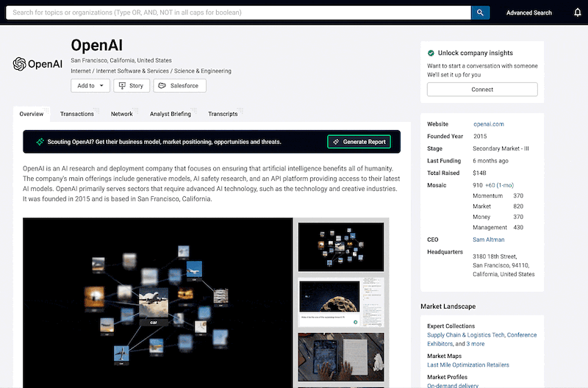
Task: Click the OpenAI company logo
Action: pyautogui.click(x=37, y=64)
